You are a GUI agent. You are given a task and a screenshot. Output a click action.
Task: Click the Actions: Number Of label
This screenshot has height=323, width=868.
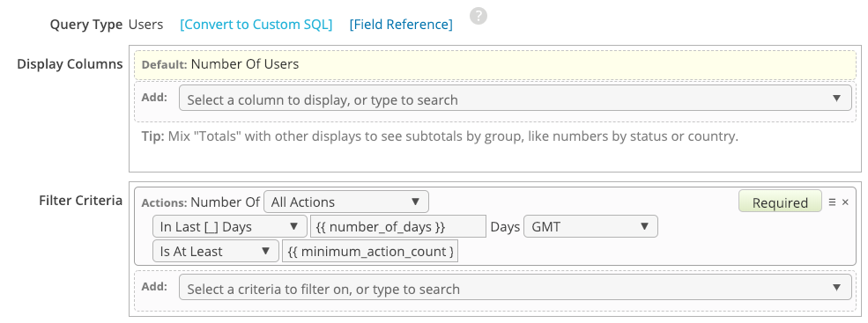200,202
